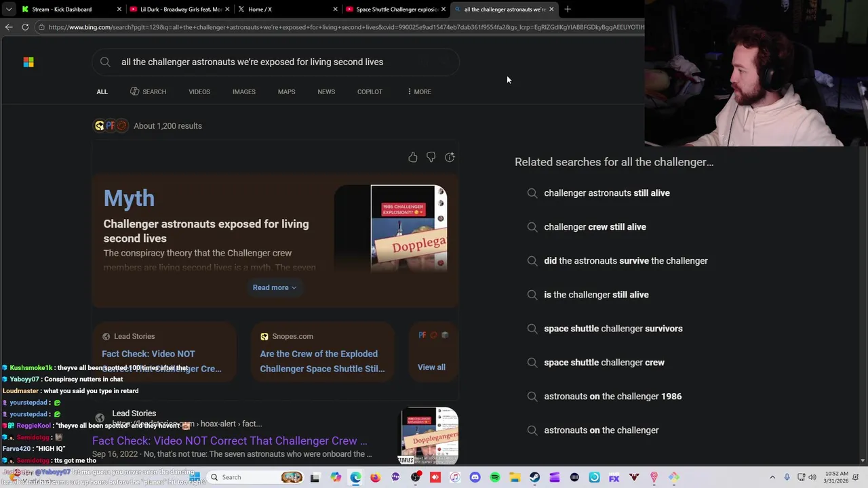Expand the MORE menu
This screenshot has width=868, height=488.
418,91
